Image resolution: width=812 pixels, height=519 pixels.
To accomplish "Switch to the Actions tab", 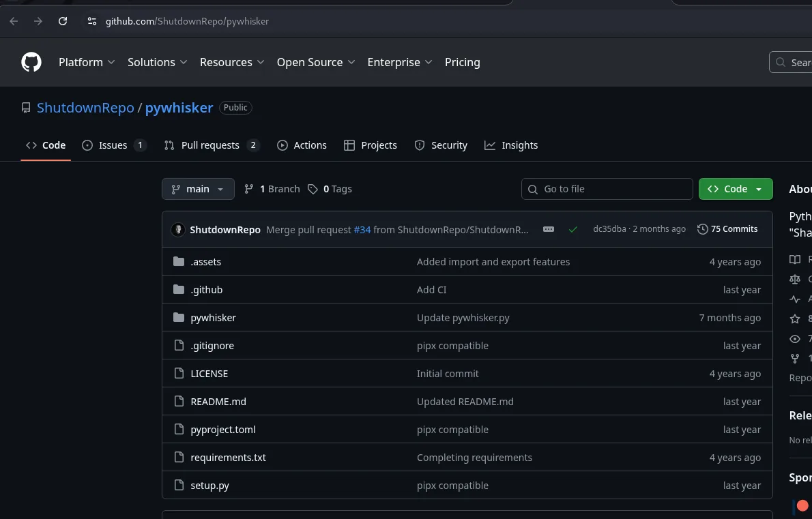I will (x=302, y=145).
